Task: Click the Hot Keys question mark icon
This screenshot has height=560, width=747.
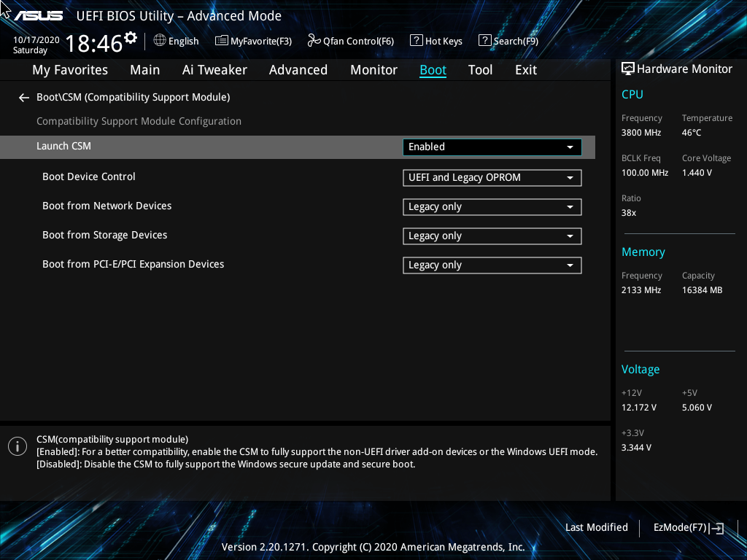Action: coord(416,41)
